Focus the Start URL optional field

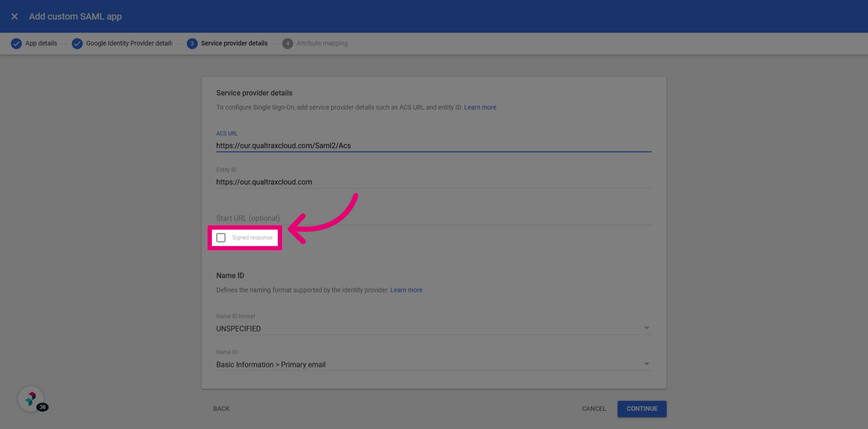point(434,218)
